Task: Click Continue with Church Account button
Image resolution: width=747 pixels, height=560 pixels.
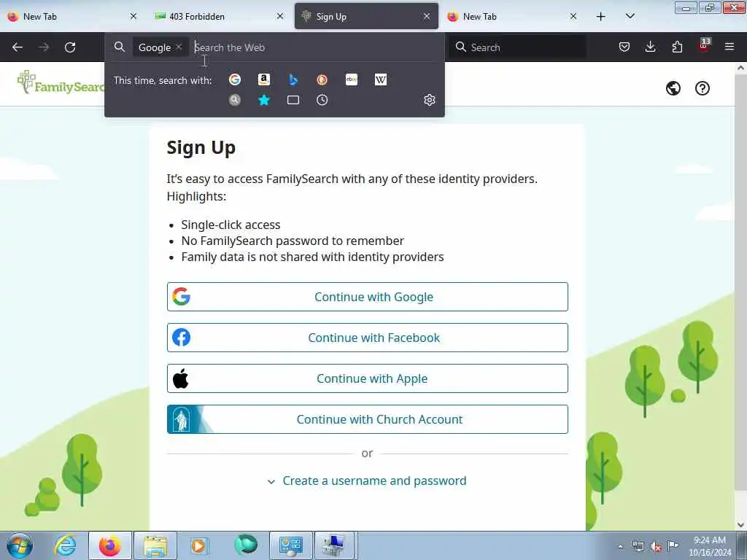Action: point(368,419)
